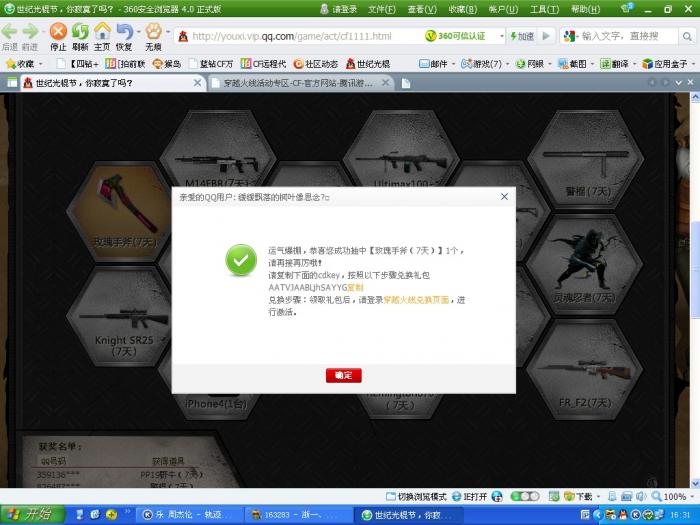Screen dimensions: 700x525
Task: Click IE打开 in status bar
Action: [x=470, y=496]
